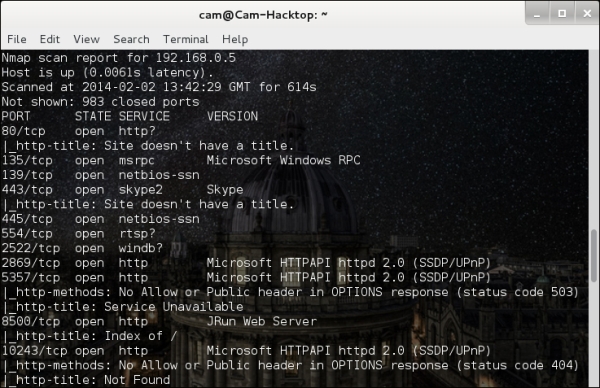Open the Edit menu
Viewport: 600px width, 388px height.
tap(50, 39)
